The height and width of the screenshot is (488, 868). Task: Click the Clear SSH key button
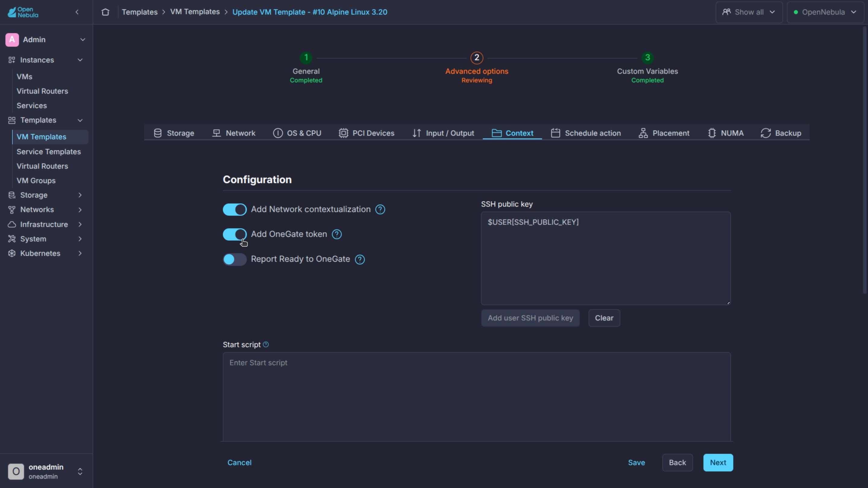(604, 318)
